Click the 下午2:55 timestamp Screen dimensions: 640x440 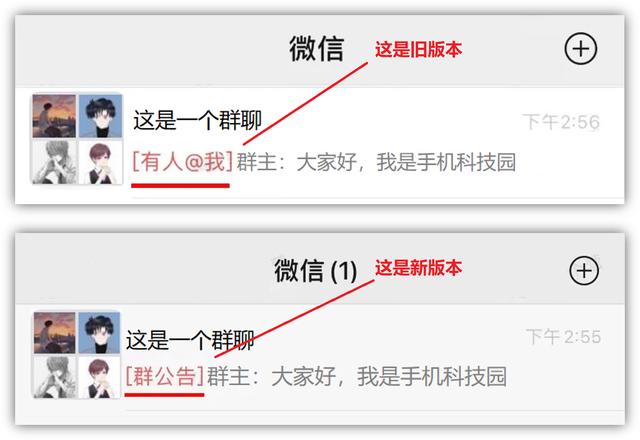click(x=563, y=337)
